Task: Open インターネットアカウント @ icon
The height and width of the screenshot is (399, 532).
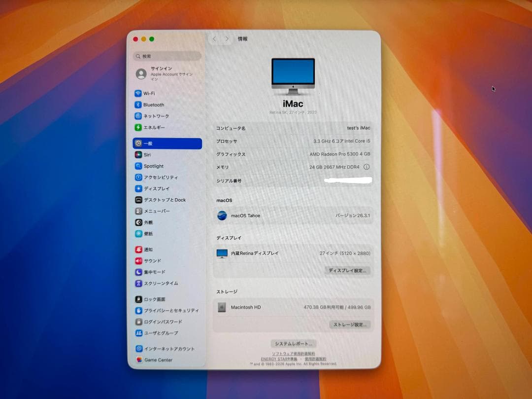Action: point(139,349)
